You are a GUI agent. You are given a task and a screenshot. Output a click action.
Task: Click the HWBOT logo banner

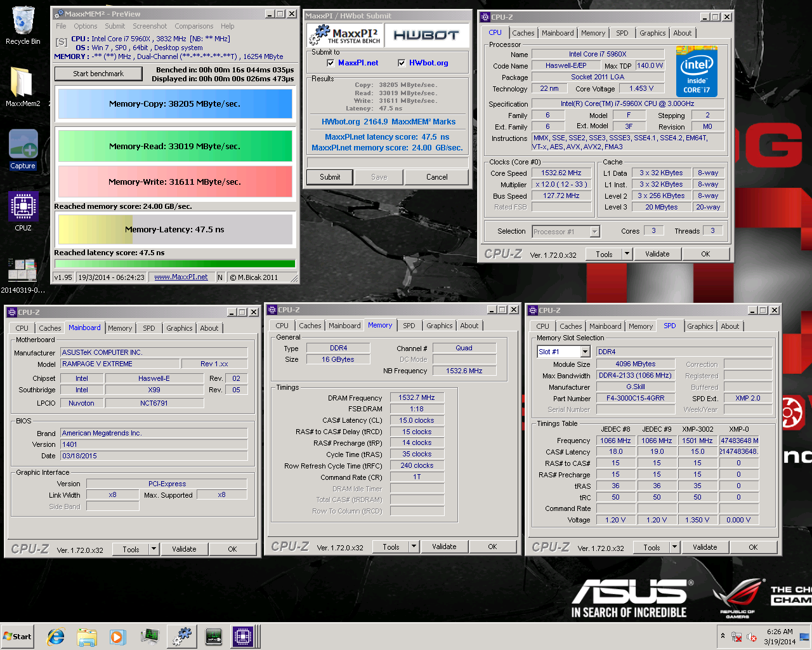tap(426, 35)
